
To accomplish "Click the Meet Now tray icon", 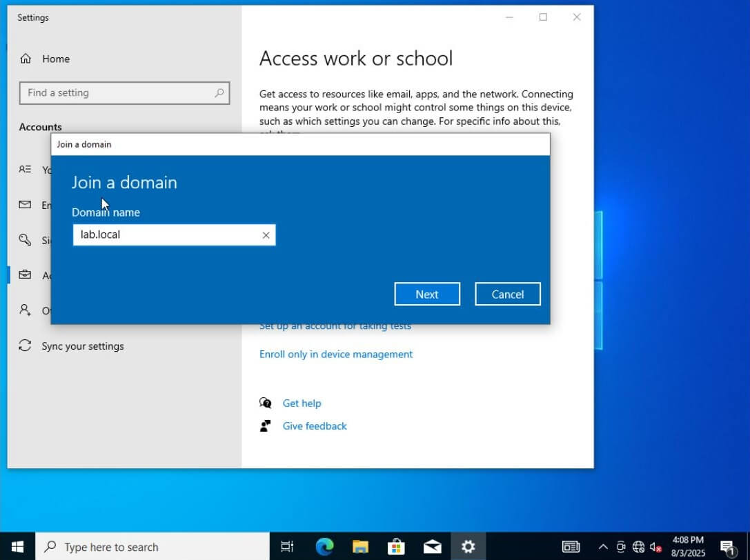I will (620, 546).
